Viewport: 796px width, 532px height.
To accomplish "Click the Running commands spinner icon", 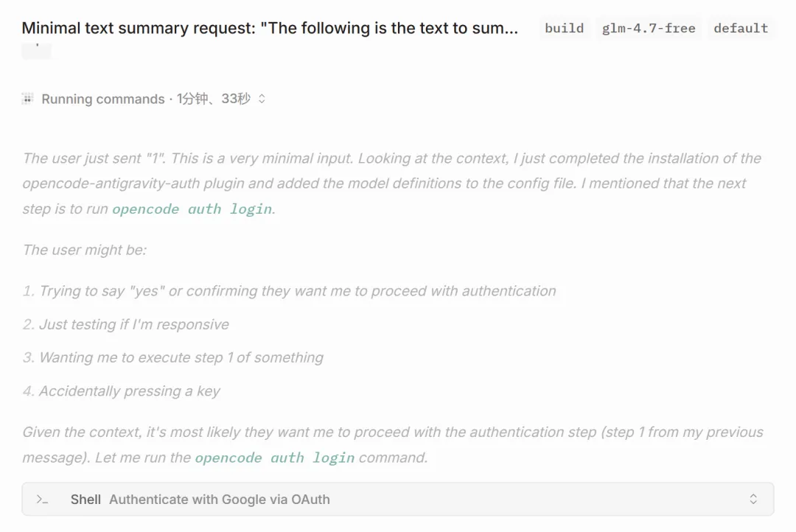I will click(x=27, y=99).
